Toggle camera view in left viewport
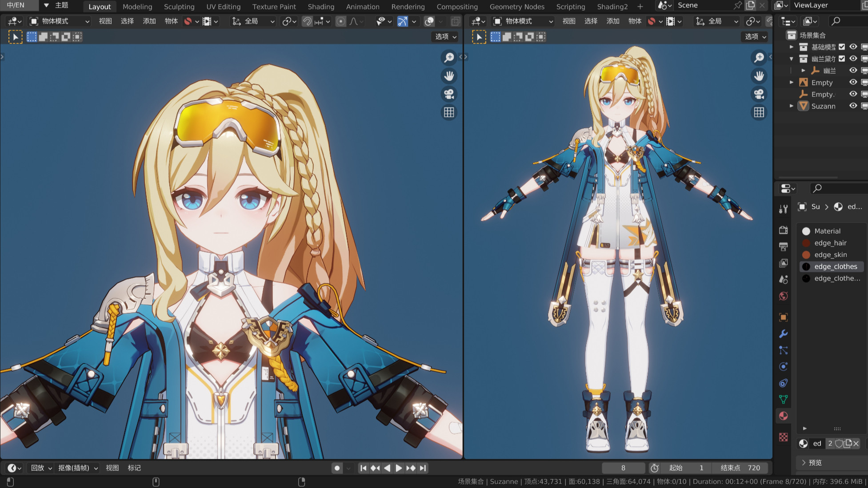868x488 pixels. pos(449,94)
